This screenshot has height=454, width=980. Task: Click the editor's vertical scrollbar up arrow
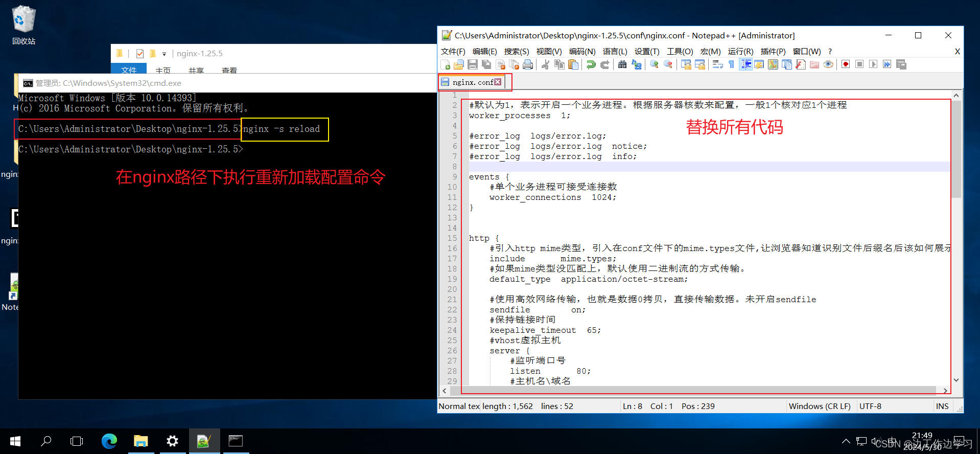956,96
